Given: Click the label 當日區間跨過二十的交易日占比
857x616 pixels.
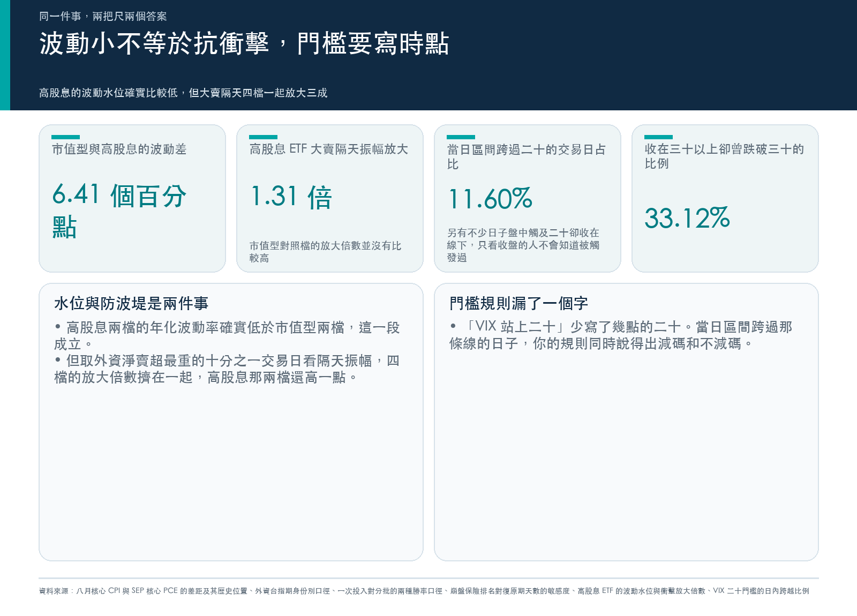Looking at the screenshot, I should tap(526, 156).
